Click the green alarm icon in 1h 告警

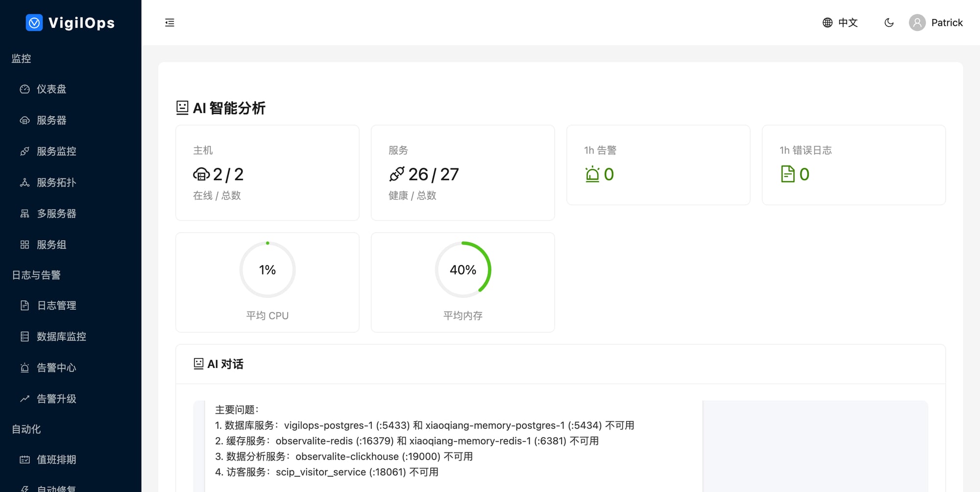tap(592, 174)
